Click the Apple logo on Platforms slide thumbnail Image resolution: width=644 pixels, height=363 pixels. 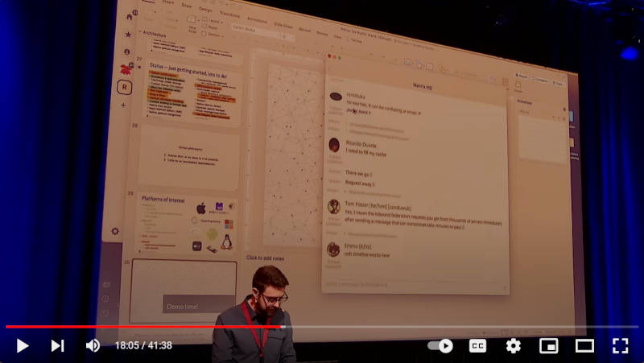click(200, 208)
